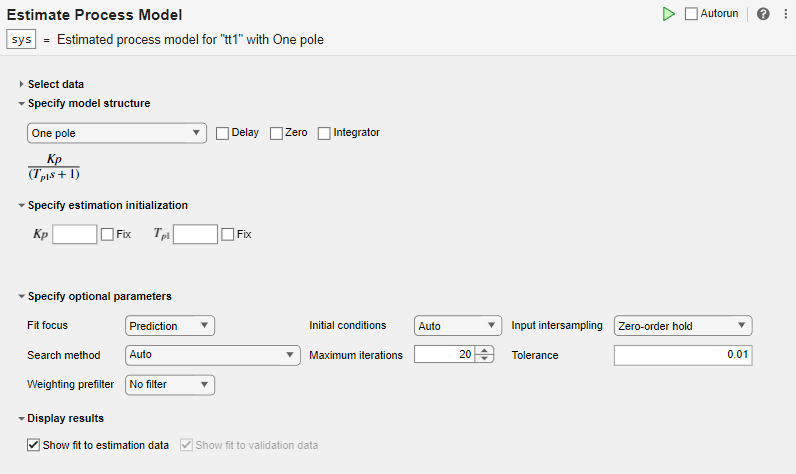Uncheck Show fit to estimation data
Image resolution: width=796 pixels, height=474 pixels.
34,445
